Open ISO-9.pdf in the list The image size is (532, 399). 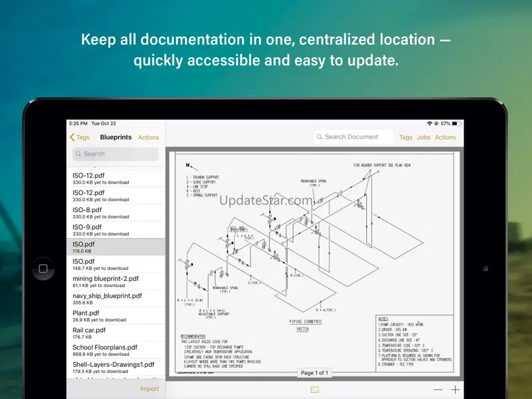[116, 230]
